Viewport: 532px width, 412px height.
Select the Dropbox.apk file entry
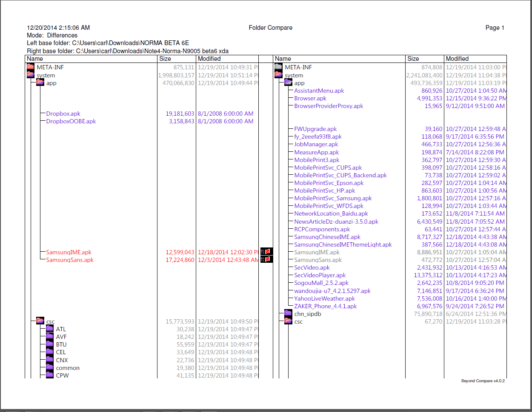[x=63, y=114]
